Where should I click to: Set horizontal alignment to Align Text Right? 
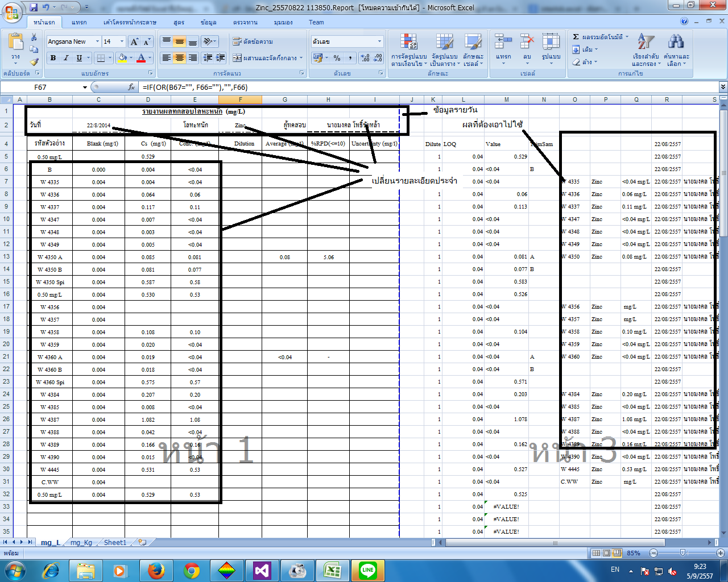click(193, 58)
